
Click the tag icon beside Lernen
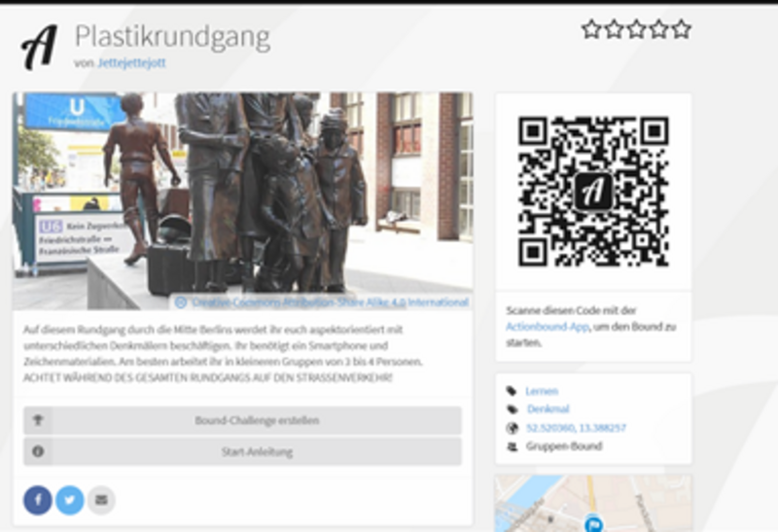click(x=512, y=391)
